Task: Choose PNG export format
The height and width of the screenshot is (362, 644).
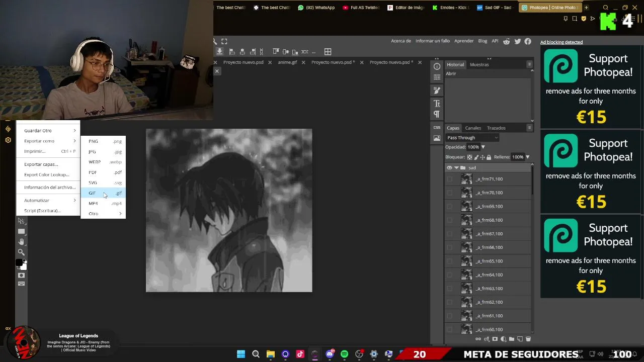Action: 103,141
